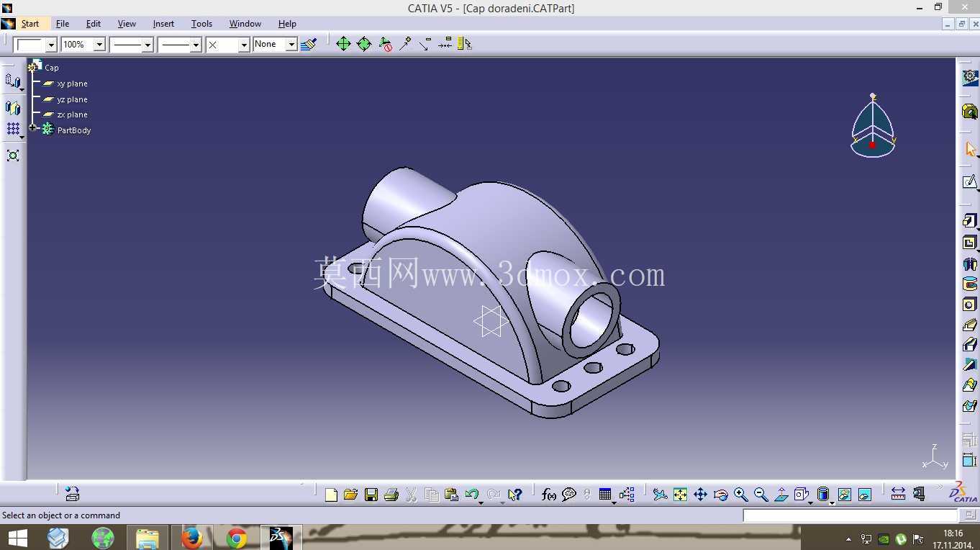The width and height of the screenshot is (980, 550).
Task: Toggle Hide/Show on selected object
Action: [845, 495]
